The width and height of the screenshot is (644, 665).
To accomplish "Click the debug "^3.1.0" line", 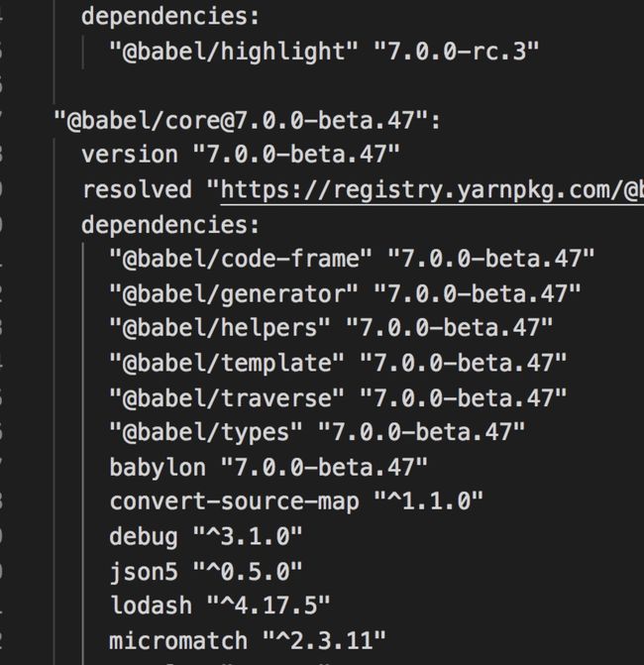I will 206,537.
